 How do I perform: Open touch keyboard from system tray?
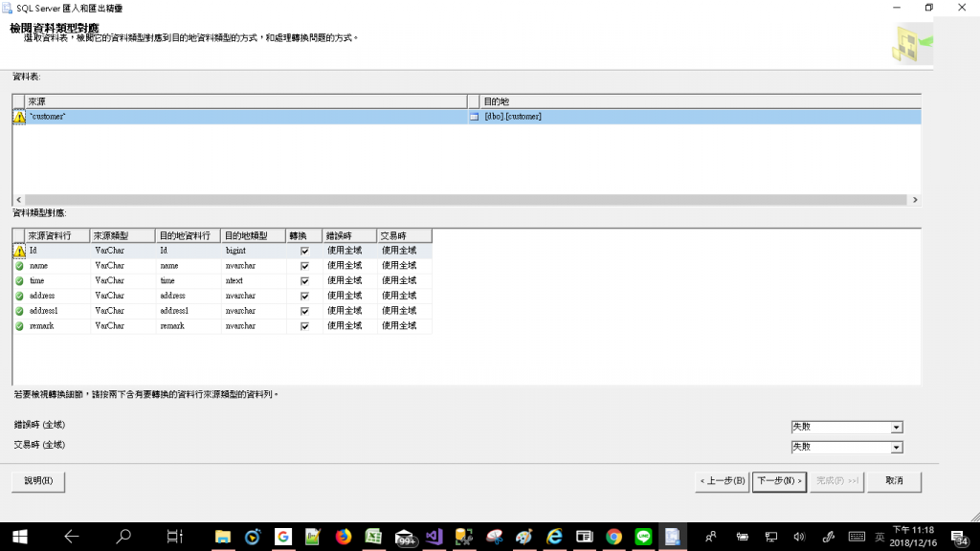(x=857, y=537)
